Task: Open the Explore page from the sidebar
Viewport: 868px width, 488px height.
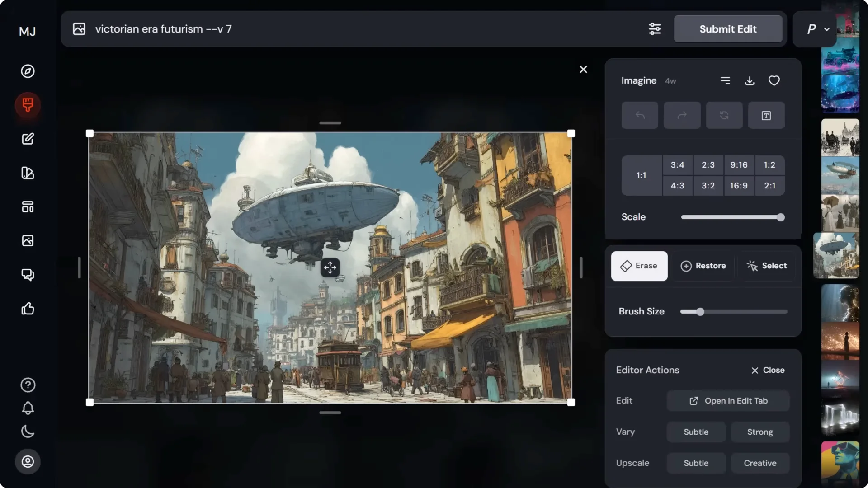Action: coord(28,71)
